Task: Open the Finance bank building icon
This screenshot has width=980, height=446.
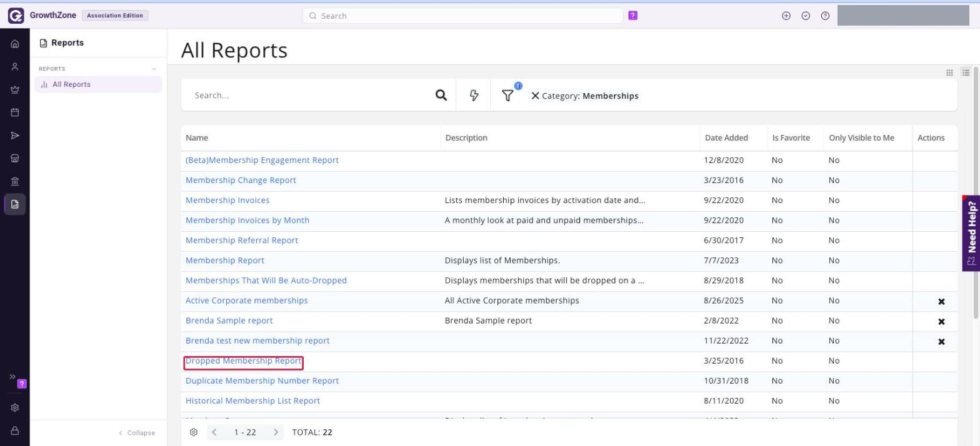Action: click(15, 181)
